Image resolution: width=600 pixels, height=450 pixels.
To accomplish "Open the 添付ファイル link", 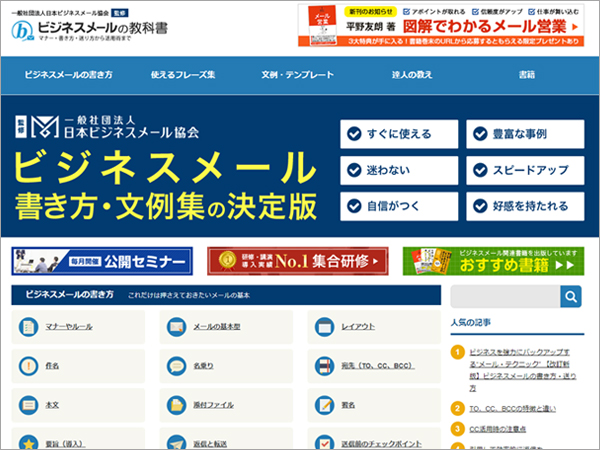I will pos(214,405).
